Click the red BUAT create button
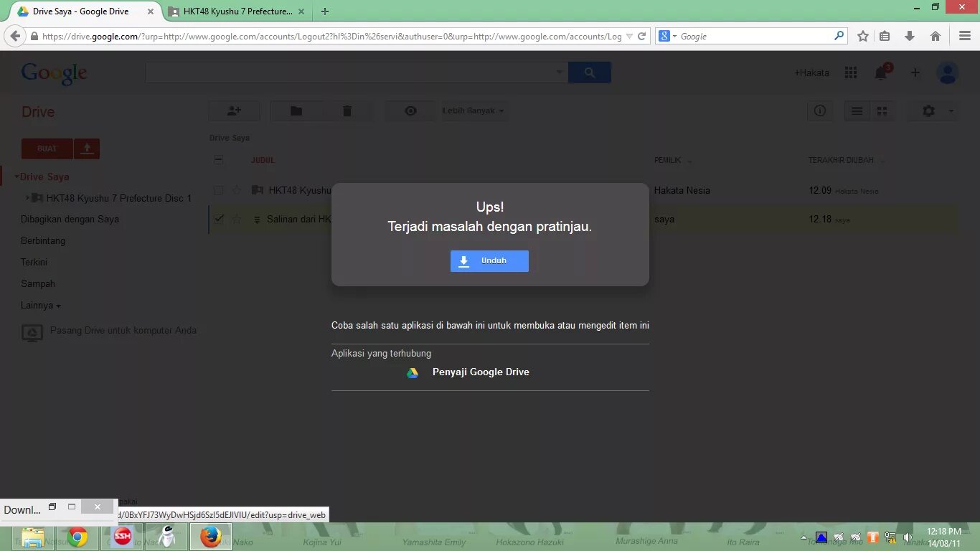This screenshot has width=980, height=551. pos(47,149)
